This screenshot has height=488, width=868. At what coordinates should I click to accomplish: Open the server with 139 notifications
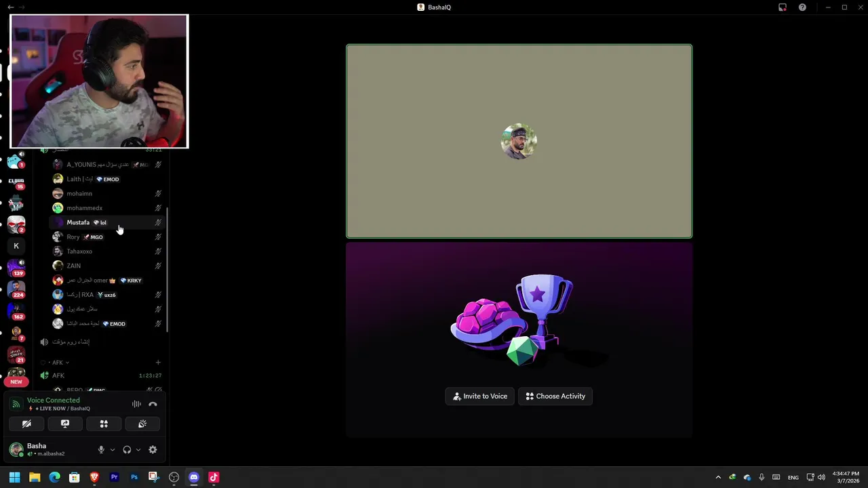(x=16, y=268)
